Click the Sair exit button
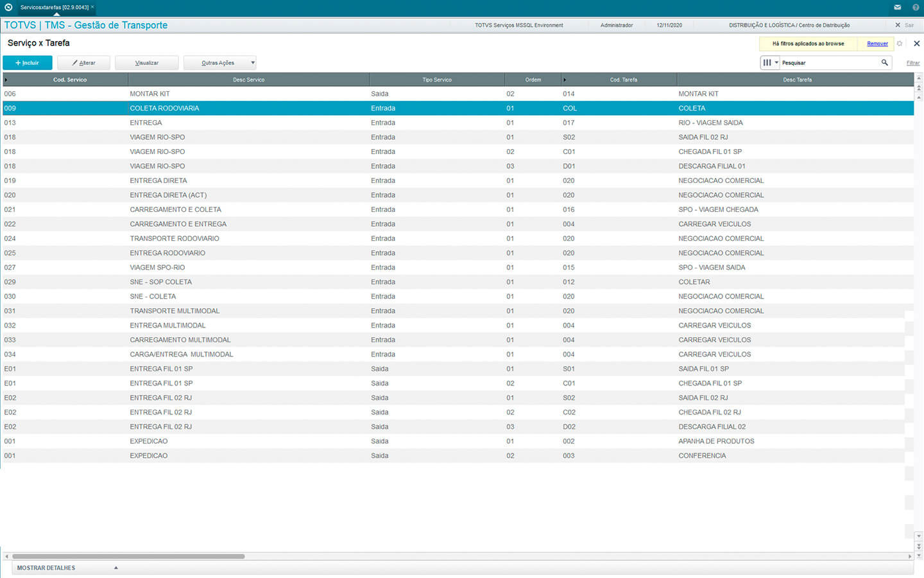This screenshot has height=578, width=924. coord(905,25)
